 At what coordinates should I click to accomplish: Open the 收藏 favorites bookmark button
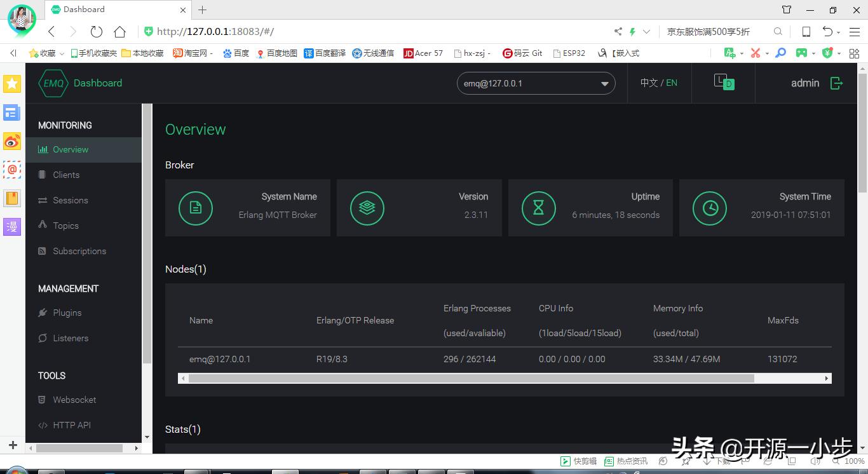[x=43, y=53]
